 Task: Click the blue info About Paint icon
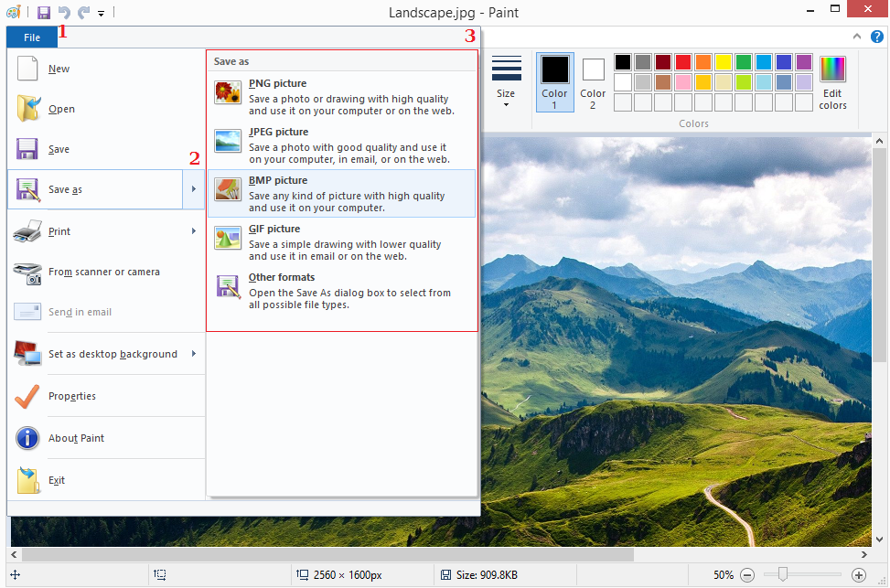[x=27, y=438]
